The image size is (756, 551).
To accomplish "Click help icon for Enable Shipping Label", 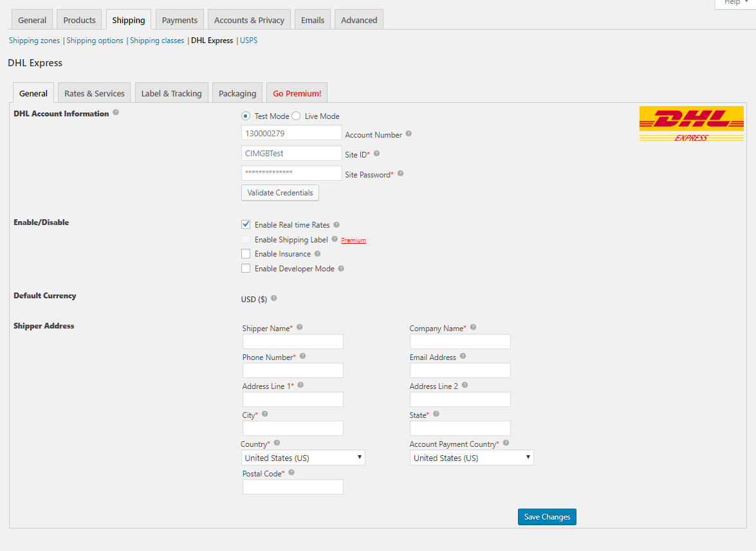I will pos(335,239).
